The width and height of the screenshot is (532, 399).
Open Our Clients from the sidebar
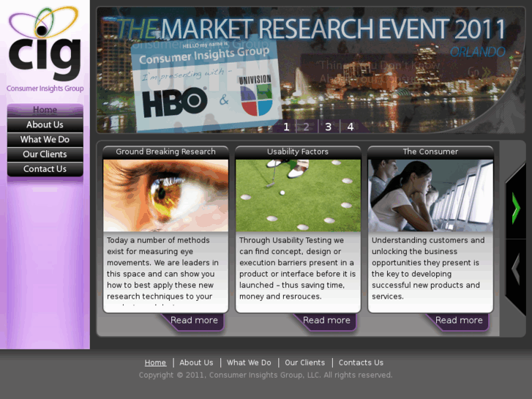(45, 154)
